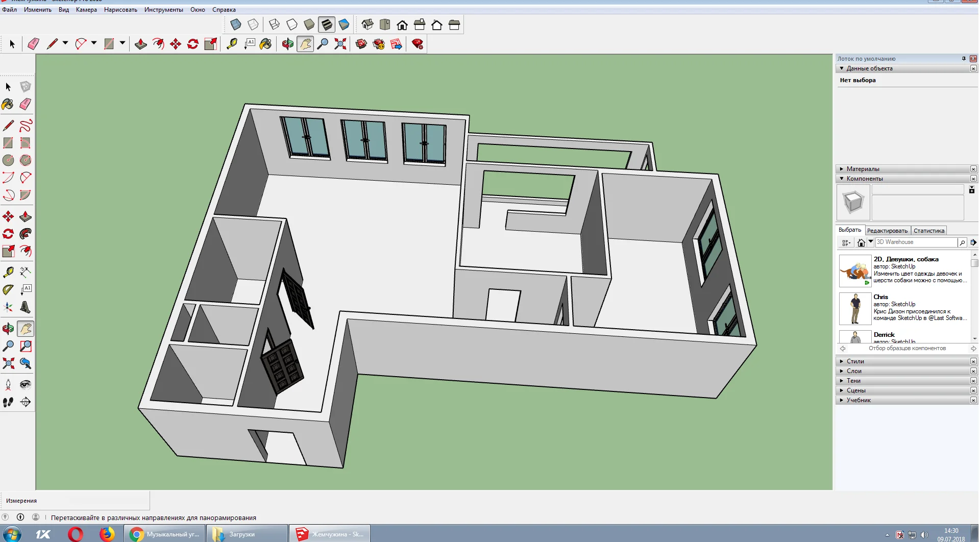The width and height of the screenshot is (980, 542).
Task: Switch to the Статистика tab
Action: [x=928, y=231]
